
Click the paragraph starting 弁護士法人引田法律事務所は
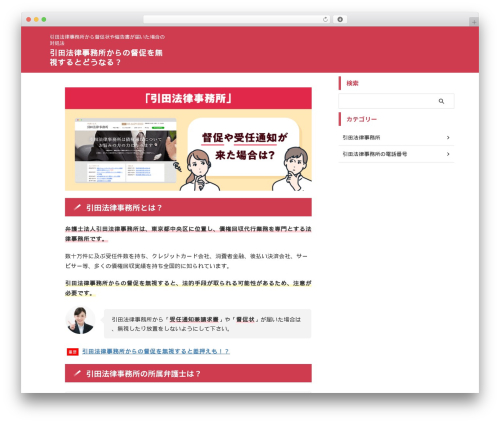click(x=188, y=234)
